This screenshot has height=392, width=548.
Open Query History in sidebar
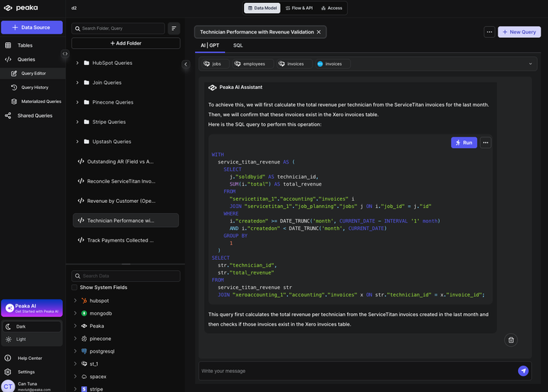[34, 87]
